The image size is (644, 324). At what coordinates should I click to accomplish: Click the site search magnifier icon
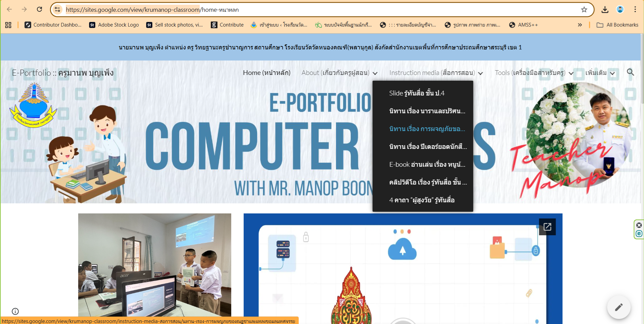pos(630,72)
